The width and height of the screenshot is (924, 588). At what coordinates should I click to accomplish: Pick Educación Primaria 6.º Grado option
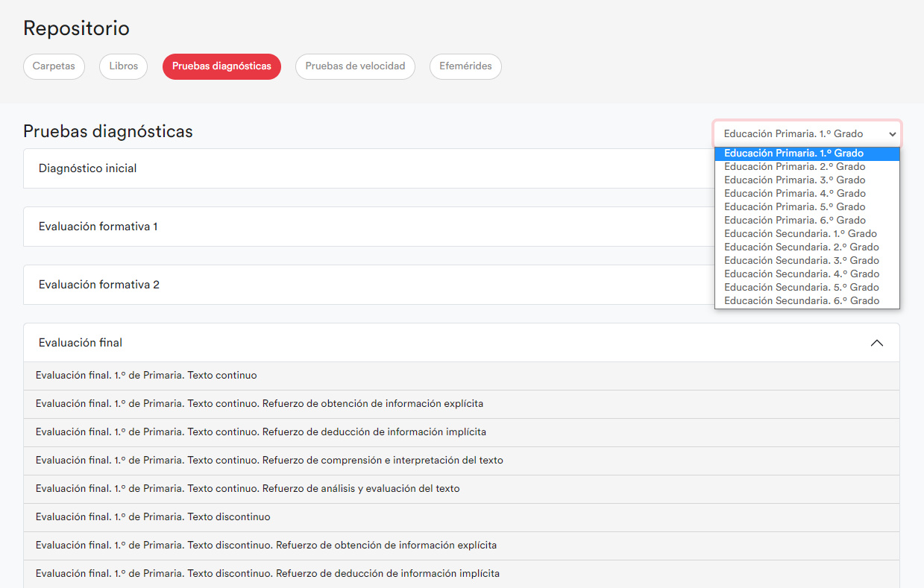(x=794, y=221)
